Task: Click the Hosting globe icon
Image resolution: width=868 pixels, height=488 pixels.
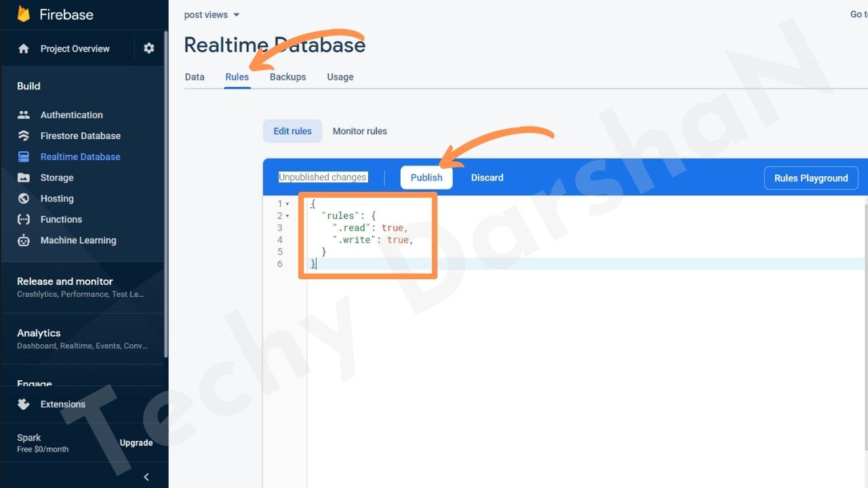Action: (x=24, y=199)
